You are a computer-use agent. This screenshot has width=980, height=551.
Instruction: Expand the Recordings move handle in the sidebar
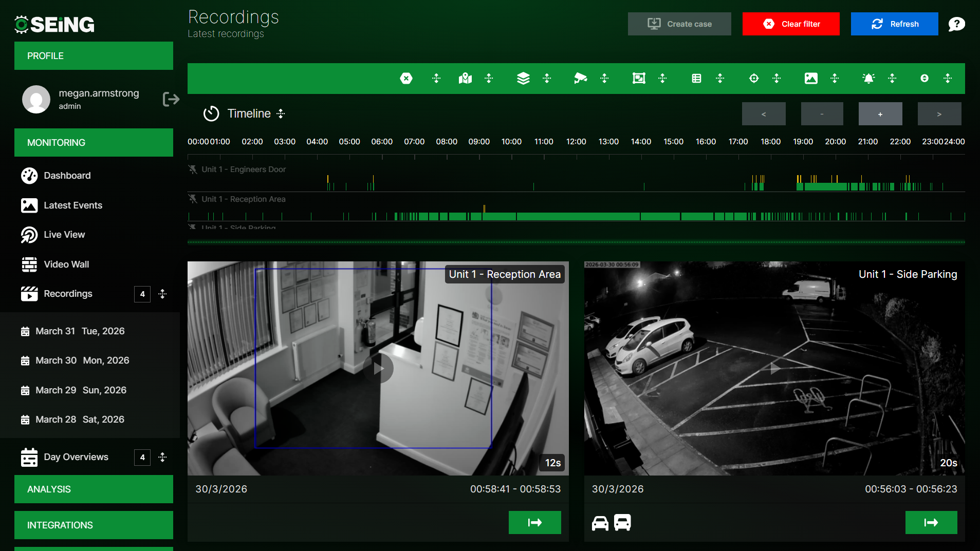coord(162,294)
